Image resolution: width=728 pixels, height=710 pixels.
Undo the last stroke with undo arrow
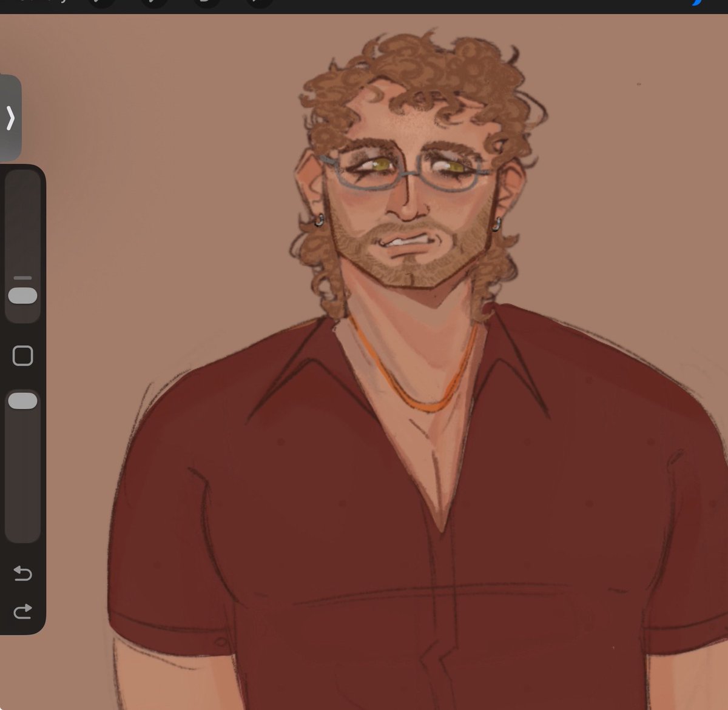click(x=22, y=573)
